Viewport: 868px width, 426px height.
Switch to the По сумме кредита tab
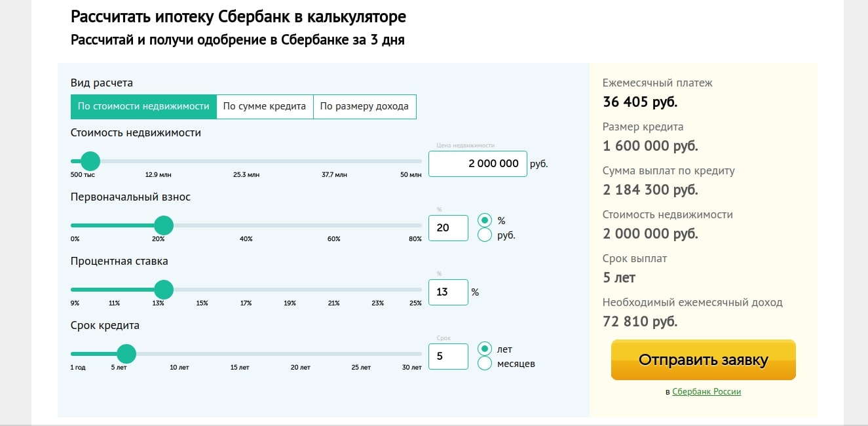click(x=265, y=106)
